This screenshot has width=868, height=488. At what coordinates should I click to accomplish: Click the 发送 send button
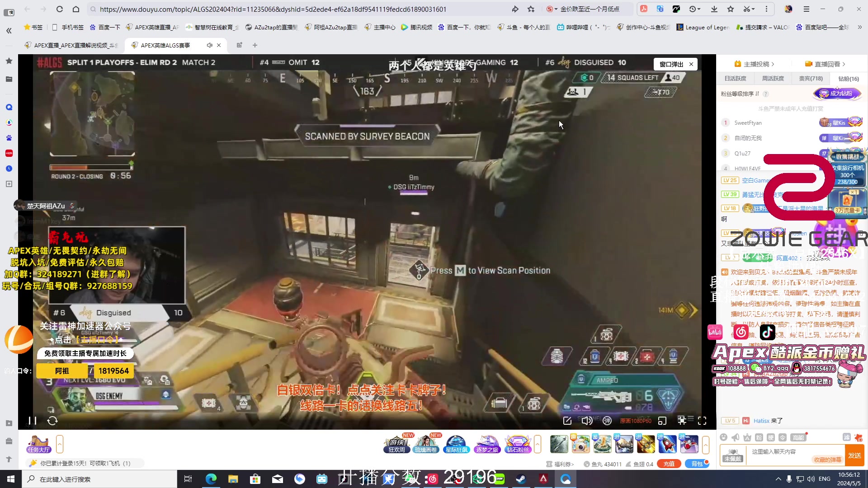pos(854,455)
